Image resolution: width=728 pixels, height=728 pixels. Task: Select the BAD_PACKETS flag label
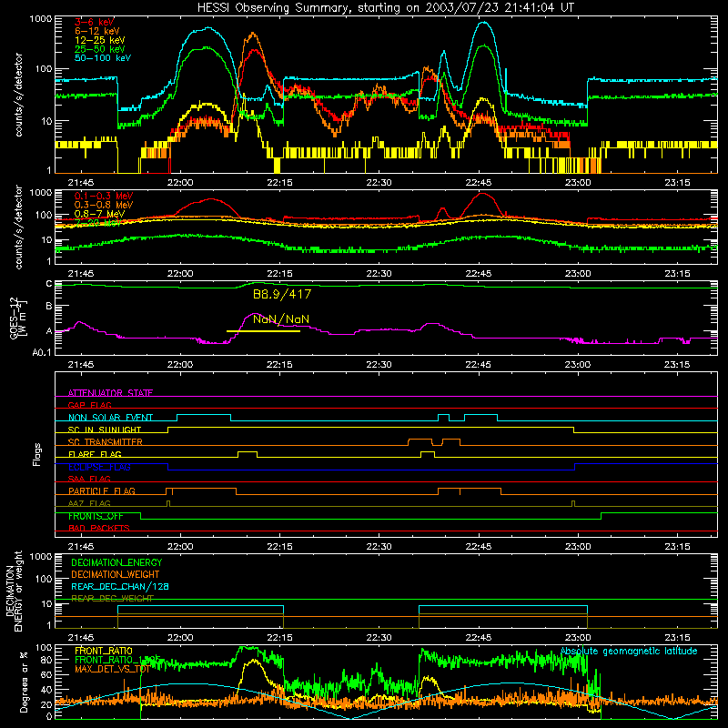pyautogui.click(x=99, y=528)
